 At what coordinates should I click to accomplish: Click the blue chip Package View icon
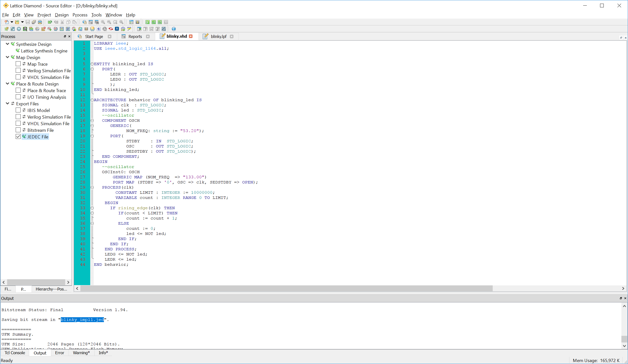coord(19,29)
